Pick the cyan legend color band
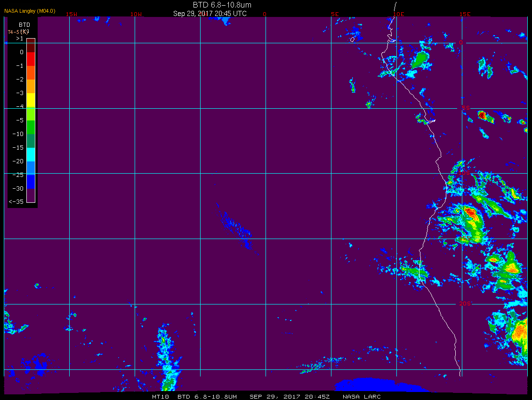532x400 pixels. tap(31, 154)
